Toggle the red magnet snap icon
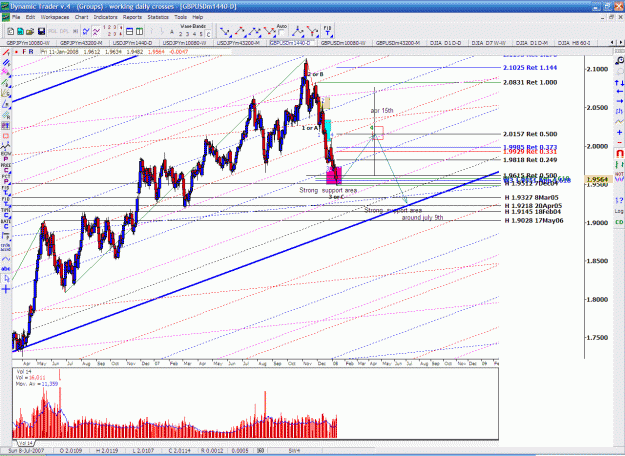Viewport: 625px width, 456px height. pos(619,153)
